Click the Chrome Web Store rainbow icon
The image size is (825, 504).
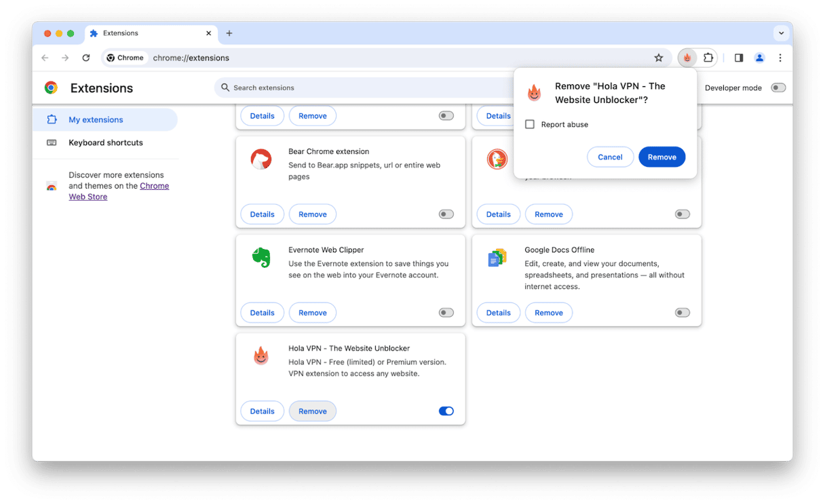click(x=52, y=187)
